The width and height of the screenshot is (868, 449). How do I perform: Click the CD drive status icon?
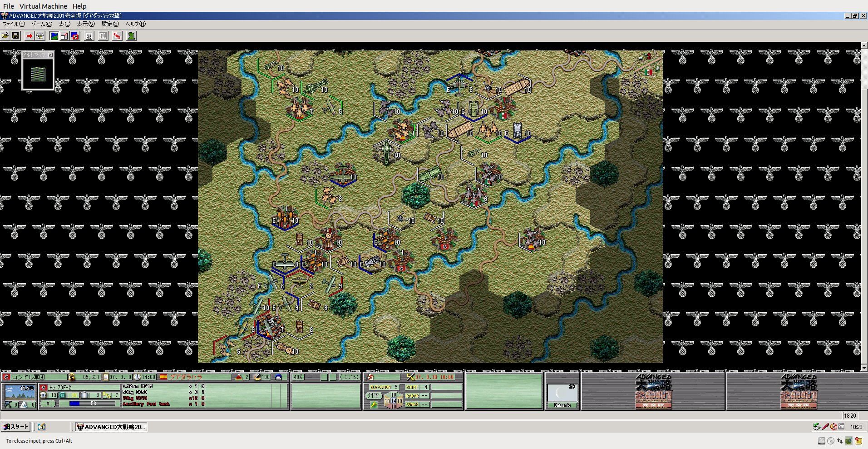[831, 441]
